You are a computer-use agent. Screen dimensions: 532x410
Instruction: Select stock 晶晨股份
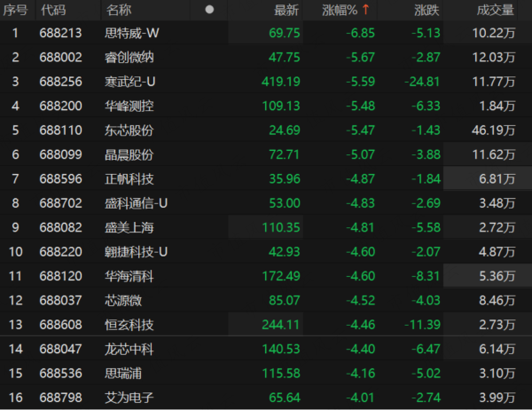(x=129, y=154)
